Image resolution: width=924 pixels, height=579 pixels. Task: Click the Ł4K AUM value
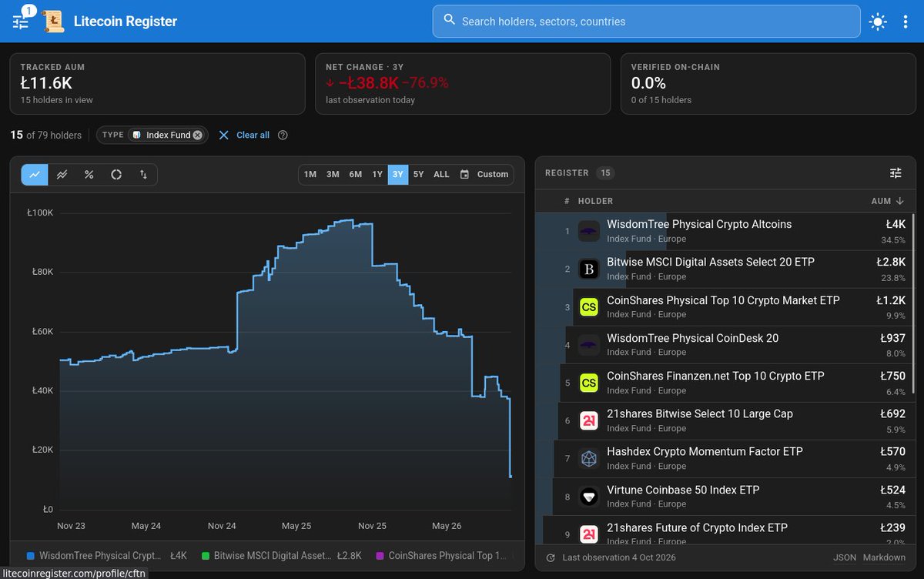(x=896, y=224)
